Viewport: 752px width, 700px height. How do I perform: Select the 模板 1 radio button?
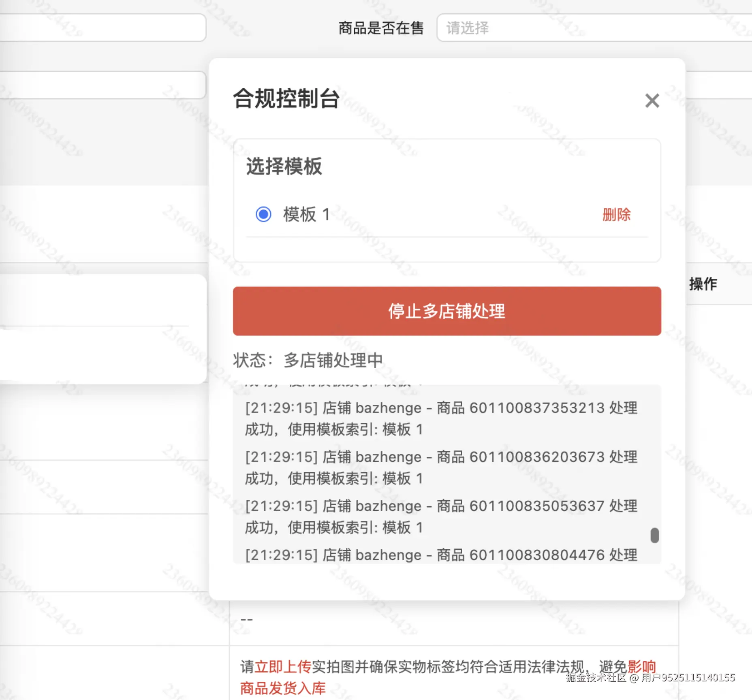pos(263,213)
